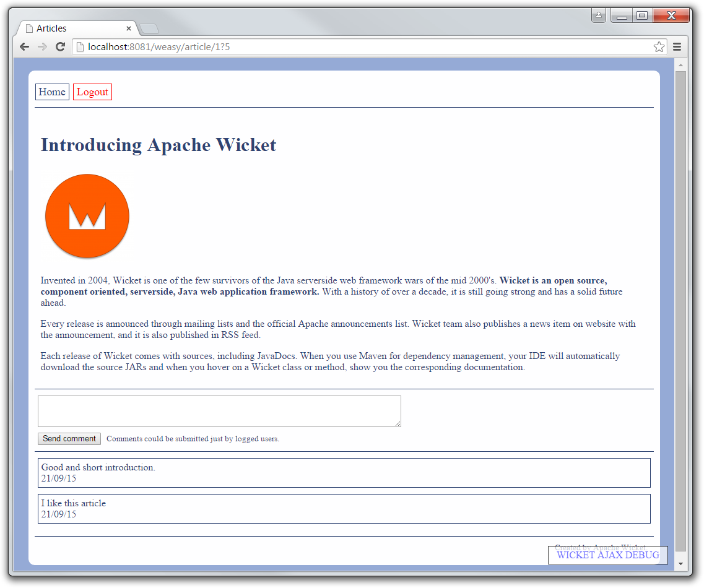Navigate to Home
Image resolution: width=704 pixels, height=588 pixels.
click(52, 92)
